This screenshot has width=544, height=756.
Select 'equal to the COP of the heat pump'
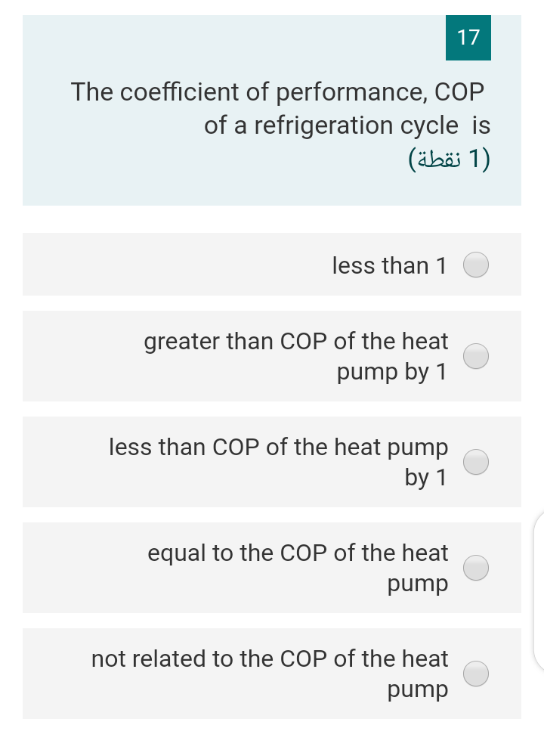[x=476, y=567]
